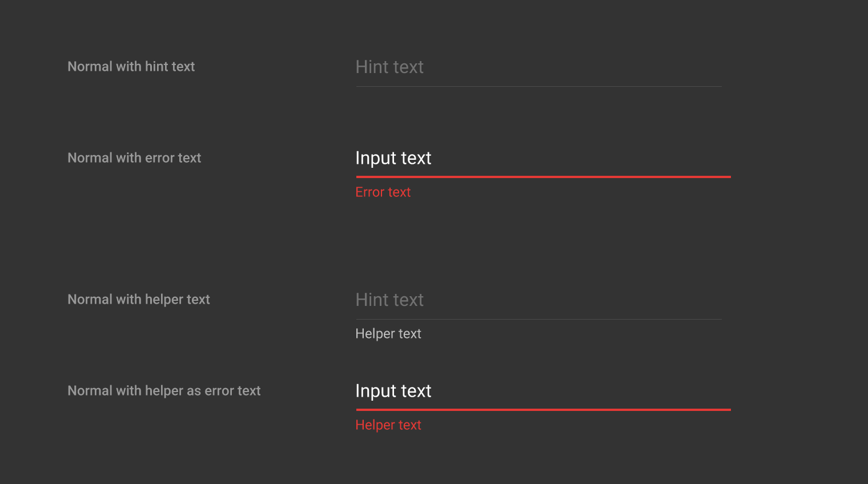The width and height of the screenshot is (868, 484).
Task: Click the gray "Helper text" caption
Action: click(x=388, y=334)
